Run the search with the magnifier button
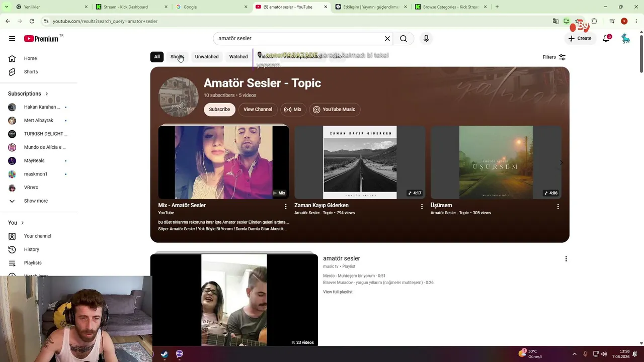 pyautogui.click(x=404, y=39)
